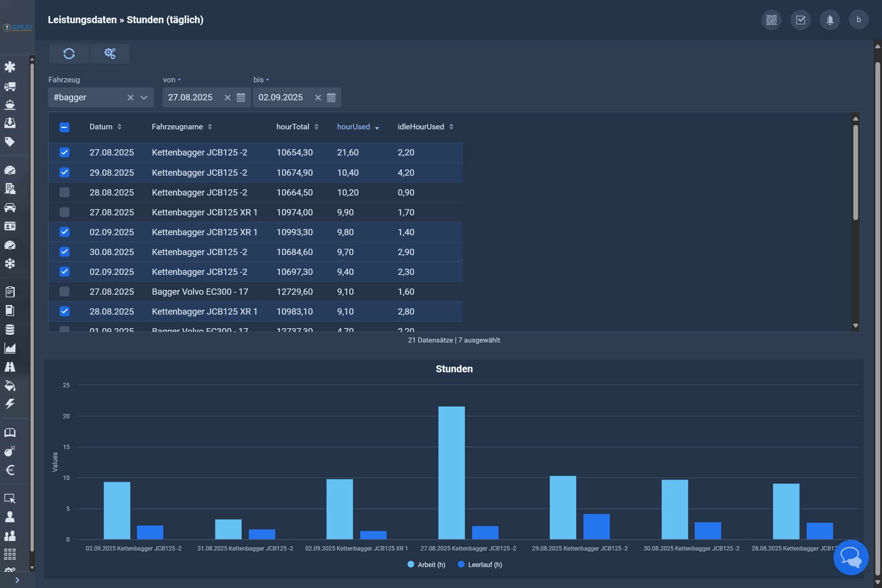
Task: Click the table's vertical scrollbar down arrow
Action: 856,326
